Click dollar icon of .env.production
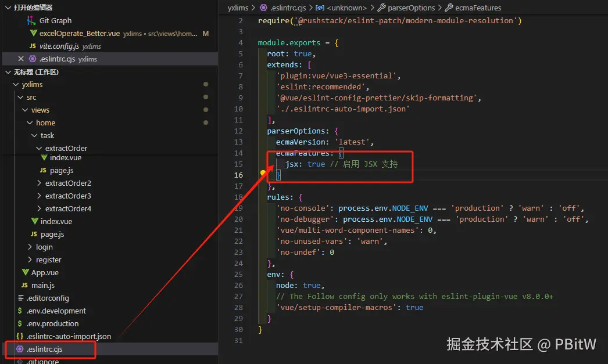This screenshot has height=364, width=608. point(19,323)
